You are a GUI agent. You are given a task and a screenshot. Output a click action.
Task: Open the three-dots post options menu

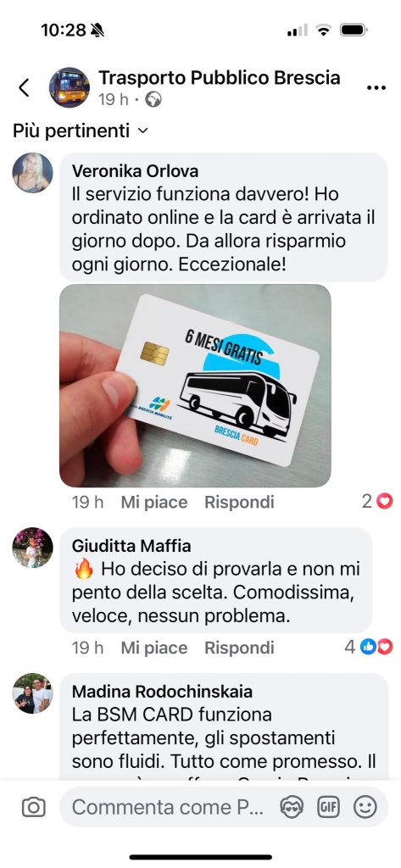point(376,87)
